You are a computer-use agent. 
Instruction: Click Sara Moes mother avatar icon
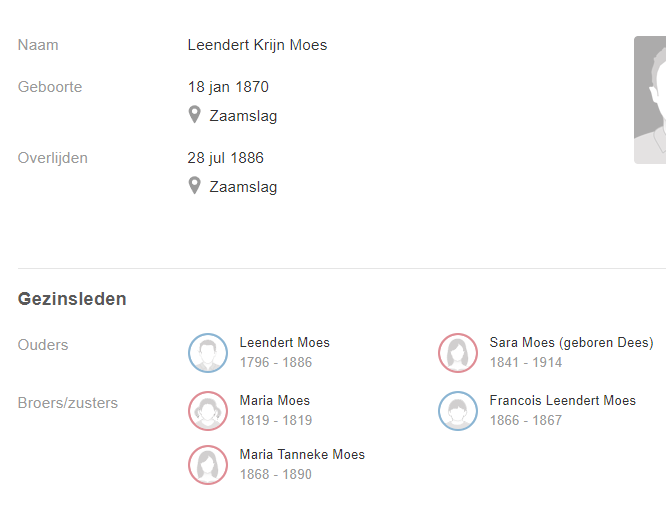coord(458,353)
